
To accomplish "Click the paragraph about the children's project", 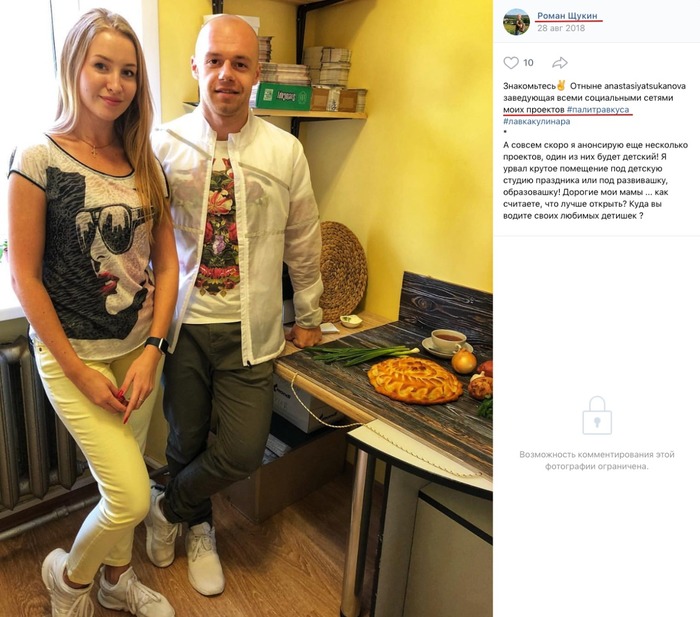I will point(596,180).
